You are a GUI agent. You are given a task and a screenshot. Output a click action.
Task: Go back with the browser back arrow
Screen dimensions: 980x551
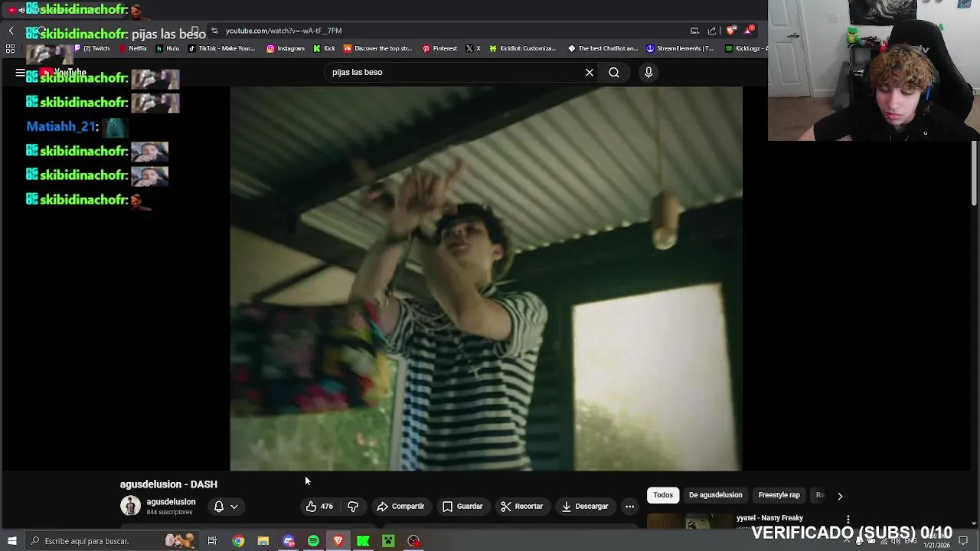11,31
